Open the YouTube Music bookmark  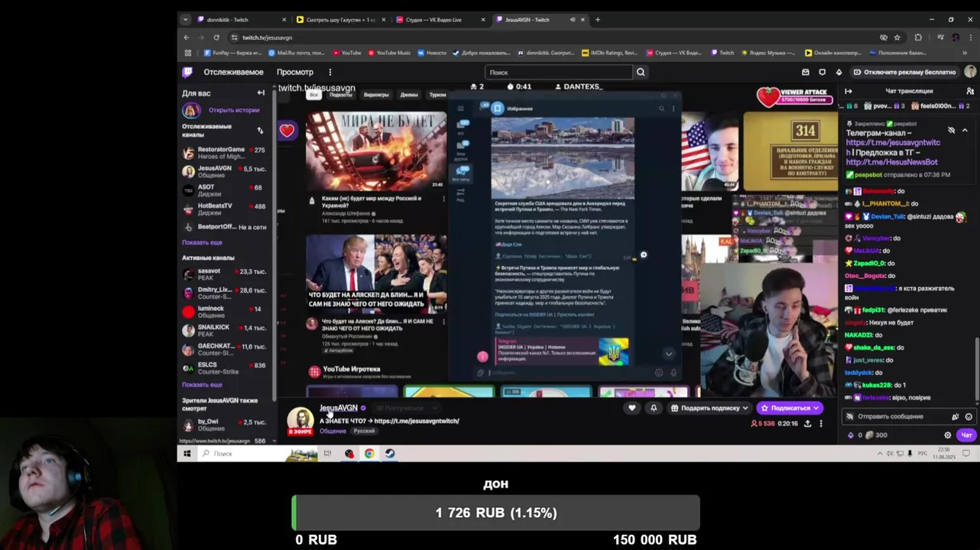click(389, 53)
